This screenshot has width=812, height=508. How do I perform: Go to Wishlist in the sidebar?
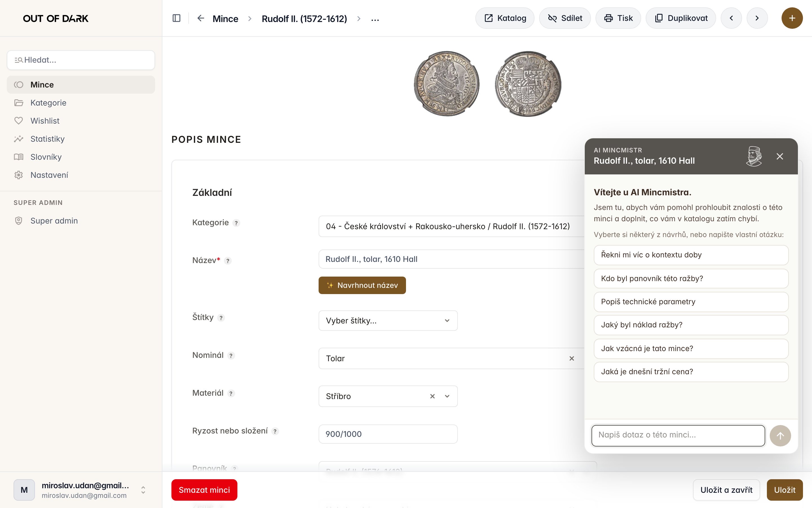coord(81,121)
